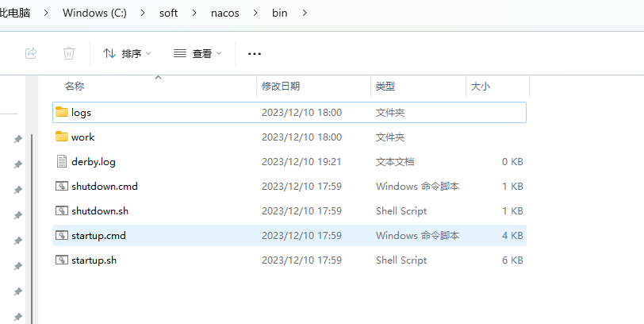
Task: Click the size (大小) column header
Action: [x=481, y=86]
